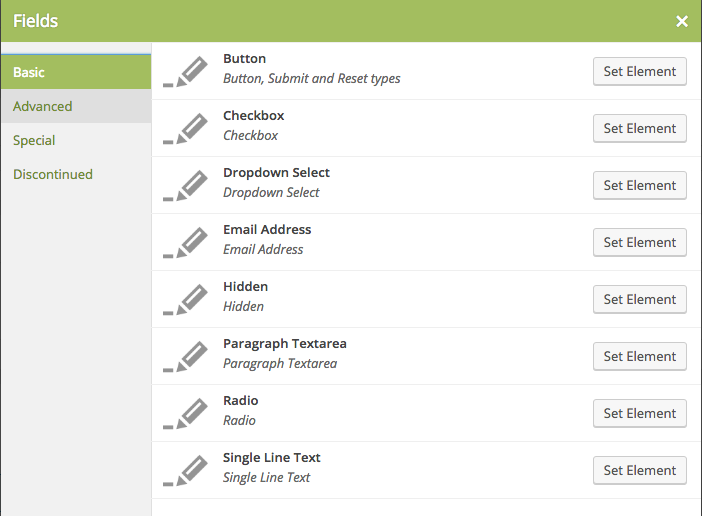
Task: Switch to the Advanced fields tab
Action: 43,106
